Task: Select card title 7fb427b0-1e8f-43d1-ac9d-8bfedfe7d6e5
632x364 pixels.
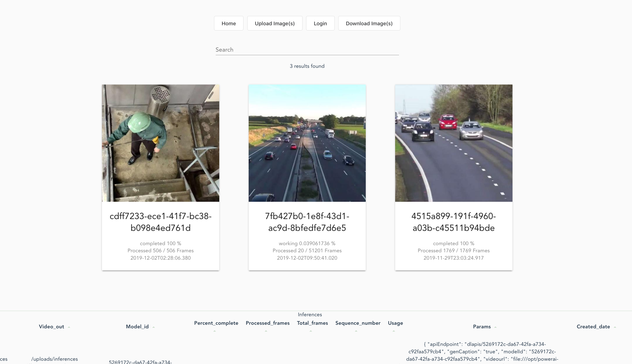Action: pyautogui.click(x=307, y=222)
